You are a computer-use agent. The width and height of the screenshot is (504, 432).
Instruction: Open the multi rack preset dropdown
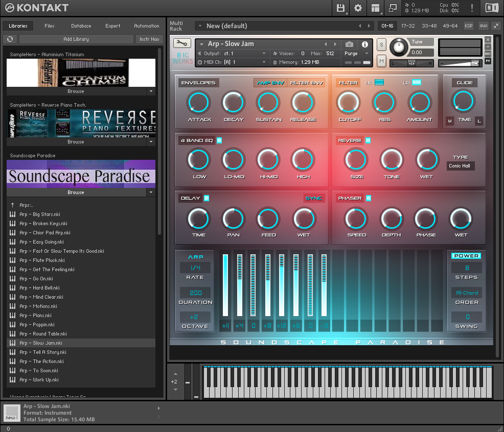(x=200, y=26)
